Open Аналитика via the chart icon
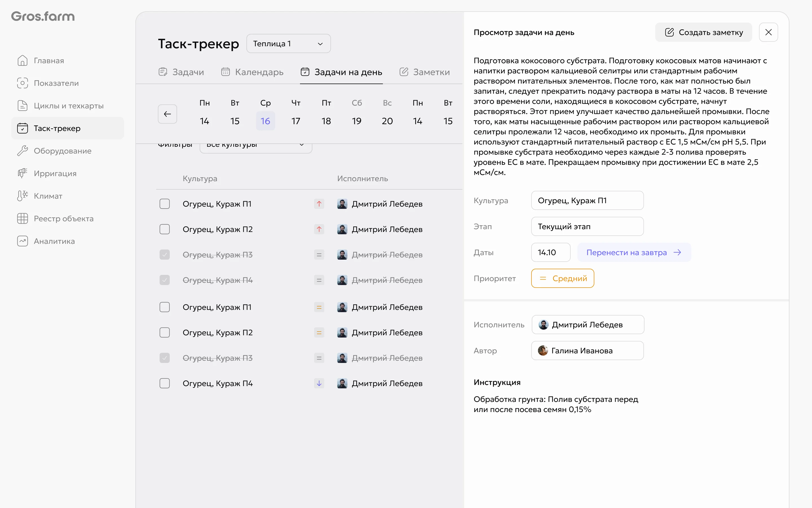The height and width of the screenshot is (508, 812). pyautogui.click(x=23, y=241)
